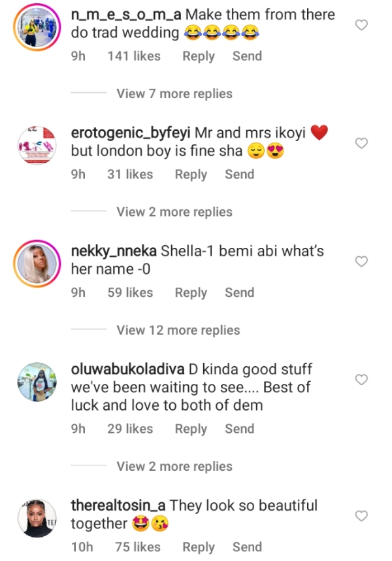Expand replies under erotogenic_byfeyi's comment

click(x=174, y=212)
